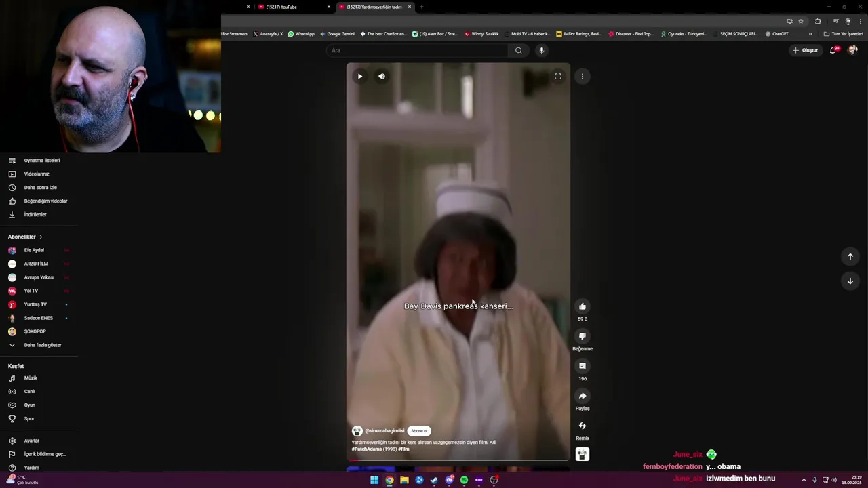868x488 pixels.
Task: Open Google Gemini bookmark
Action: (337, 34)
